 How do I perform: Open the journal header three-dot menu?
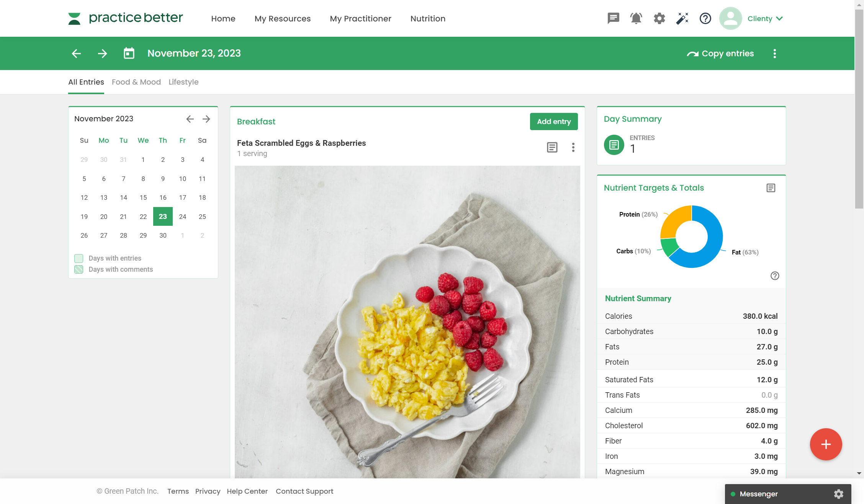tap(774, 54)
